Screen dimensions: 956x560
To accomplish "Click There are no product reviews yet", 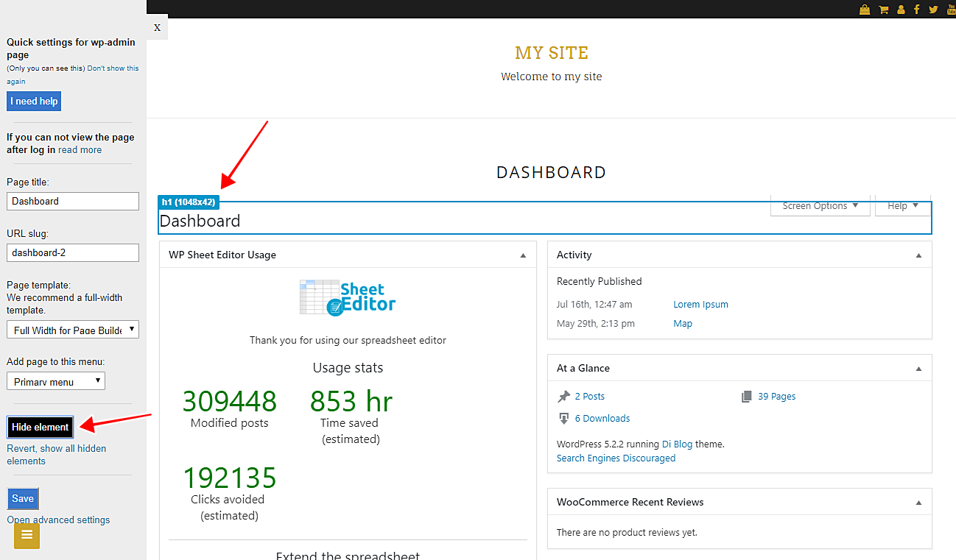I will [627, 532].
